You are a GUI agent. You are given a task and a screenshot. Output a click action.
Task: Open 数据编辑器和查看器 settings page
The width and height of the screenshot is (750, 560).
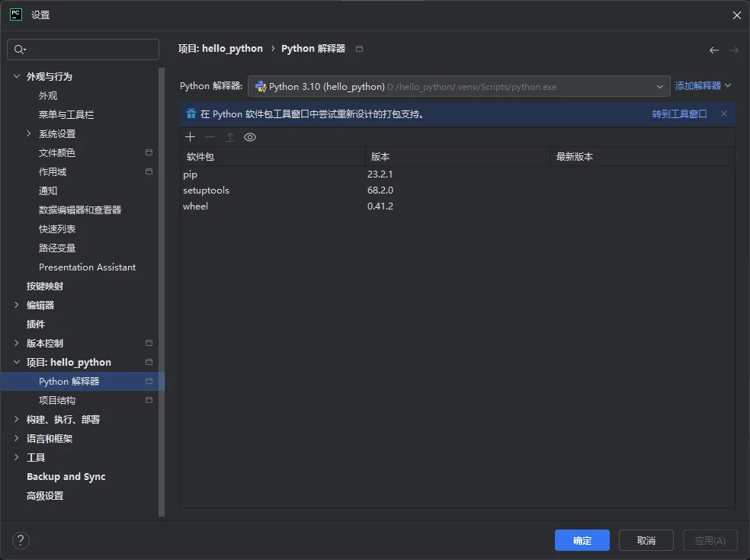80,210
